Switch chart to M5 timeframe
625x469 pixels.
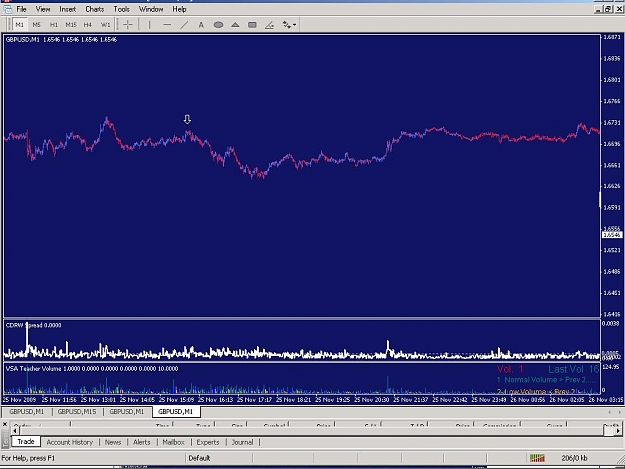[x=37, y=25]
